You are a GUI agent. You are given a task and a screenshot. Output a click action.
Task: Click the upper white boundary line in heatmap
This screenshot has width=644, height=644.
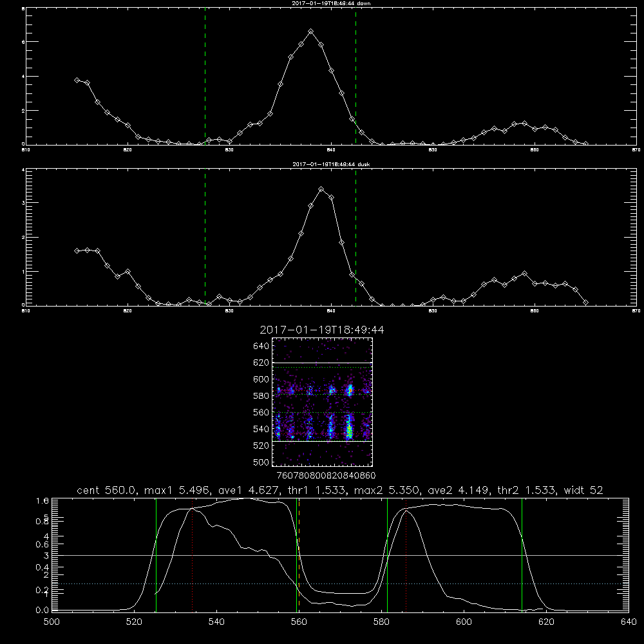323,363
